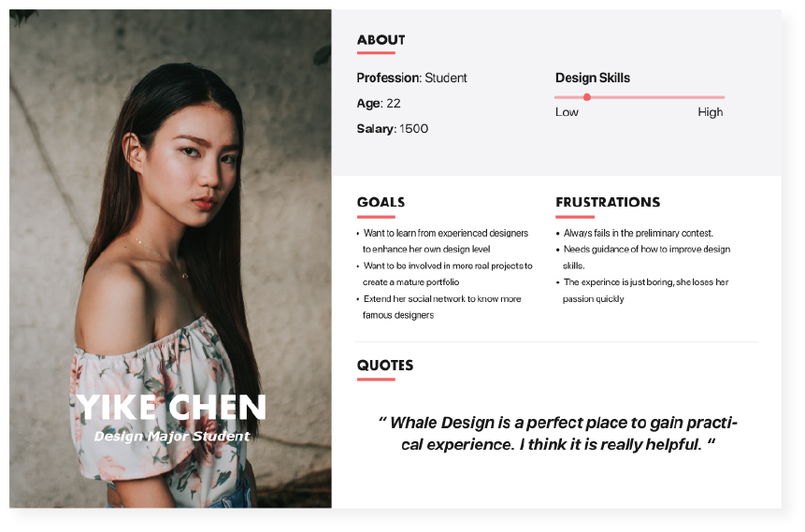Select the YIKE CHEN name title
Viewport: 805px width, 532px height.
pos(171,408)
